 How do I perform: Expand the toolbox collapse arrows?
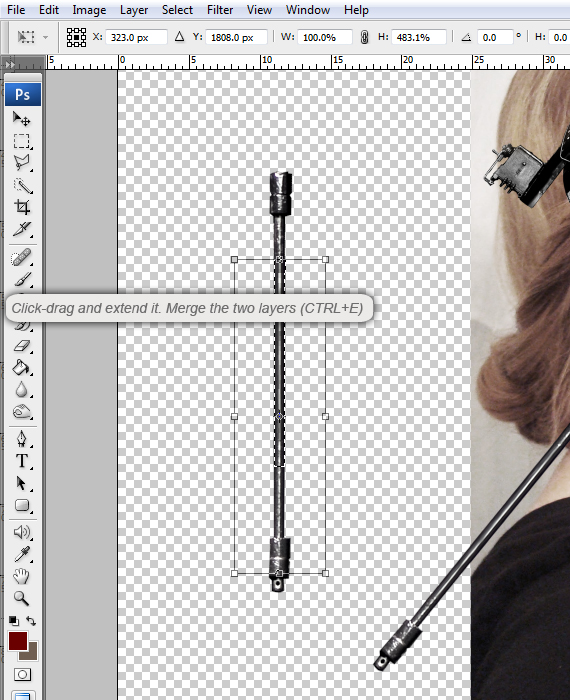(10, 64)
